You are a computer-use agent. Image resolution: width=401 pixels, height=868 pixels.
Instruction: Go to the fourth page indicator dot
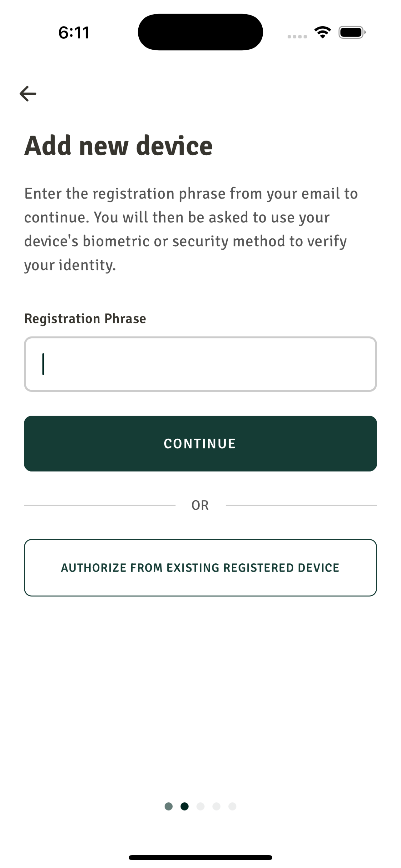pos(216,806)
